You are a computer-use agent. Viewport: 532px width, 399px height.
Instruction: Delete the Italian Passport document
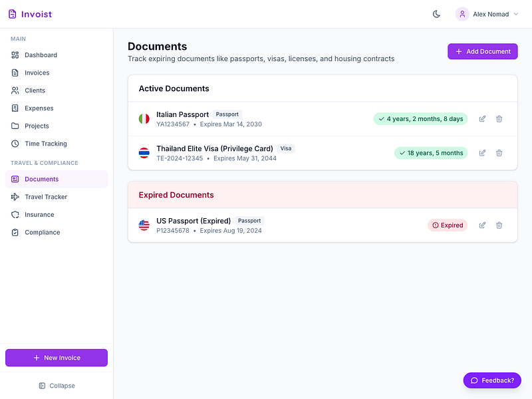pyautogui.click(x=499, y=119)
